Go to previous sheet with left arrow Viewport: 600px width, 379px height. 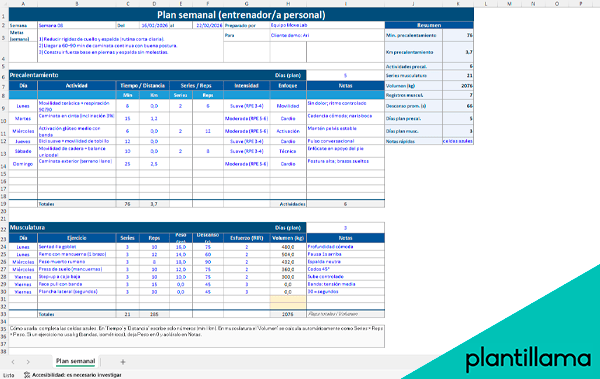click(13, 362)
